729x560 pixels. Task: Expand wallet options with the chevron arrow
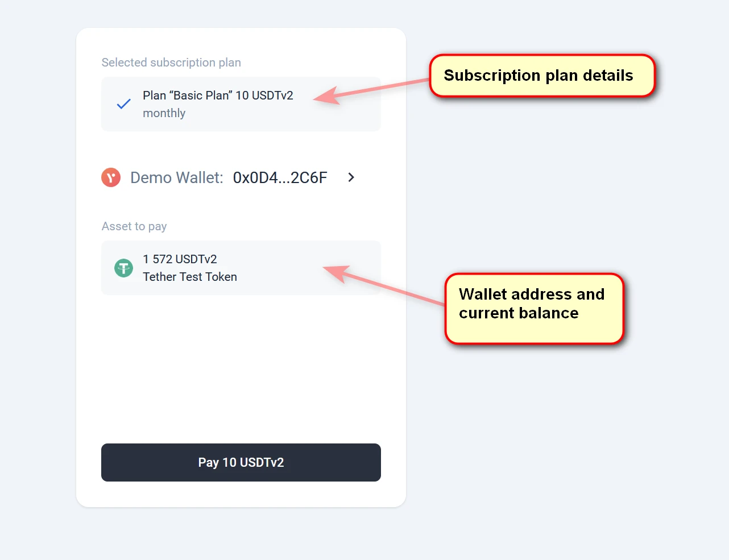tap(351, 177)
